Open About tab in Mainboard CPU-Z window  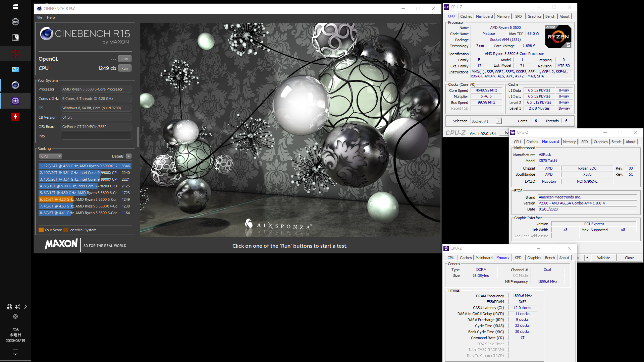[630, 142]
